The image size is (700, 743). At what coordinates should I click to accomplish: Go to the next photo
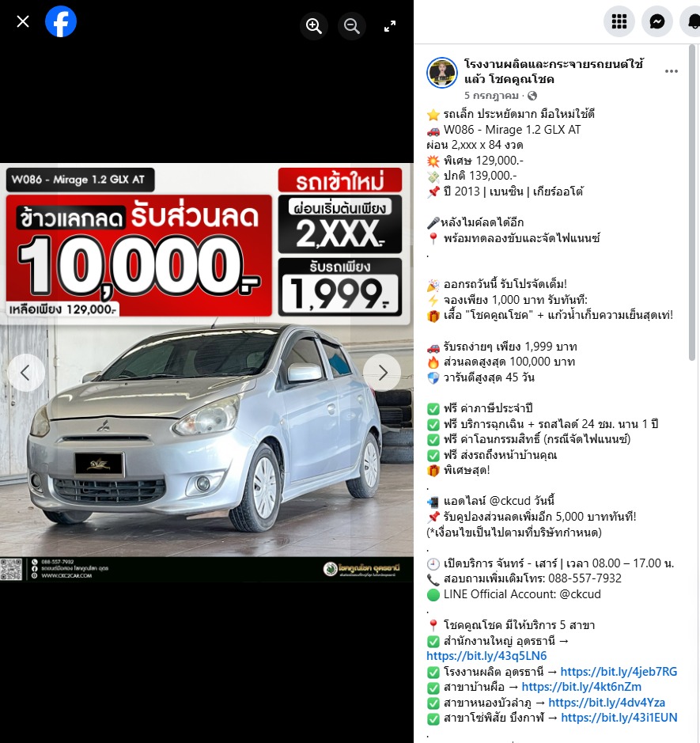(382, 373)
